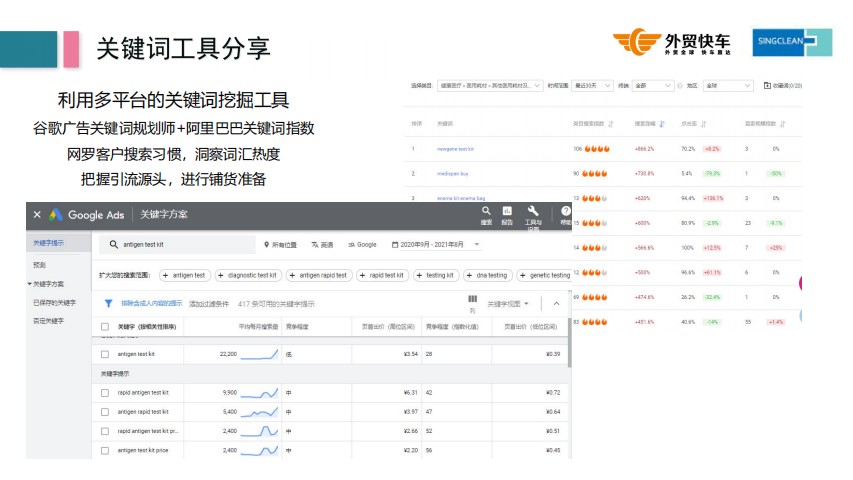The image size is (853, 480).
Task: Click the trend sparkline for rapid antigen test kit
Action: [x=259, y=393]
